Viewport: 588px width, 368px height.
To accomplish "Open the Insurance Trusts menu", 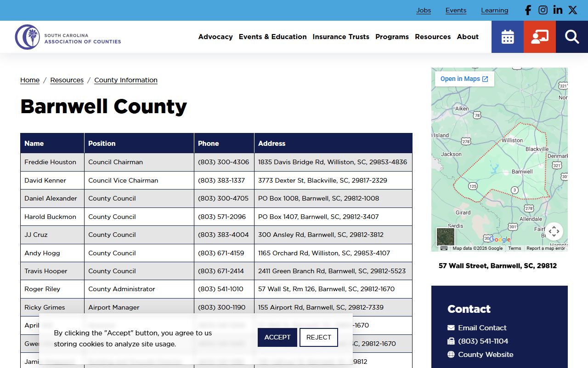I will tap(341, 37).
